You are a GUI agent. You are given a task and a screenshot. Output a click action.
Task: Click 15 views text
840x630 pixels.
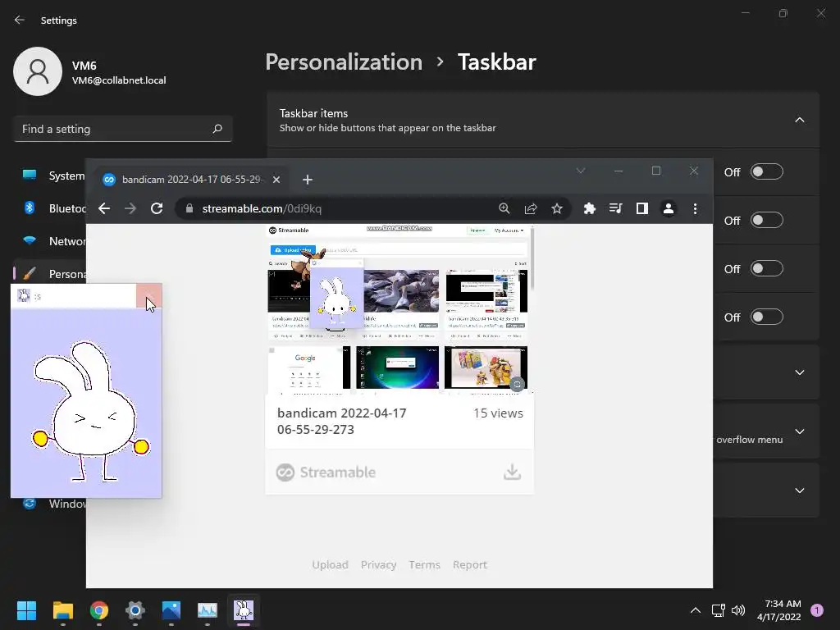(x=498, y=413)
